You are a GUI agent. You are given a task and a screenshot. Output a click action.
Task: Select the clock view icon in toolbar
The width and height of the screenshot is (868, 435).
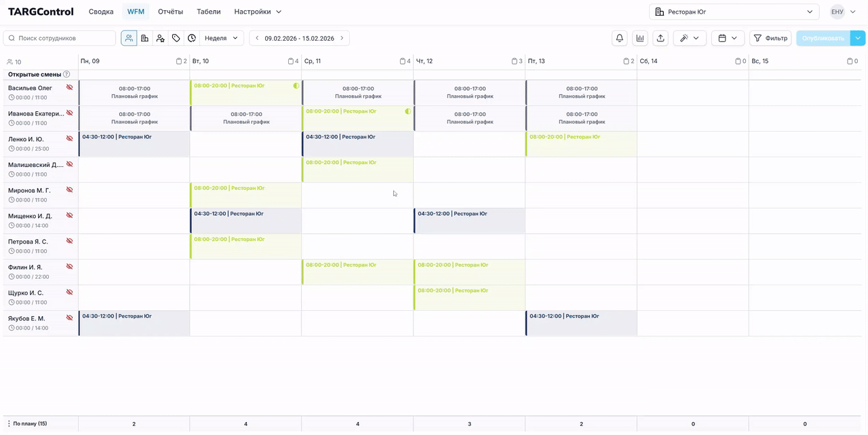[x=192, y=39]
